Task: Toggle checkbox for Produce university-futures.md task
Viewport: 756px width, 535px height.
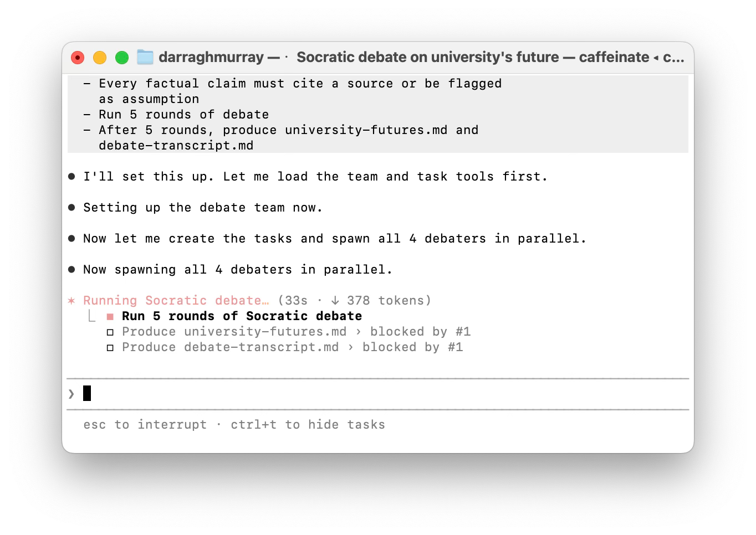Action: (110, 332)
